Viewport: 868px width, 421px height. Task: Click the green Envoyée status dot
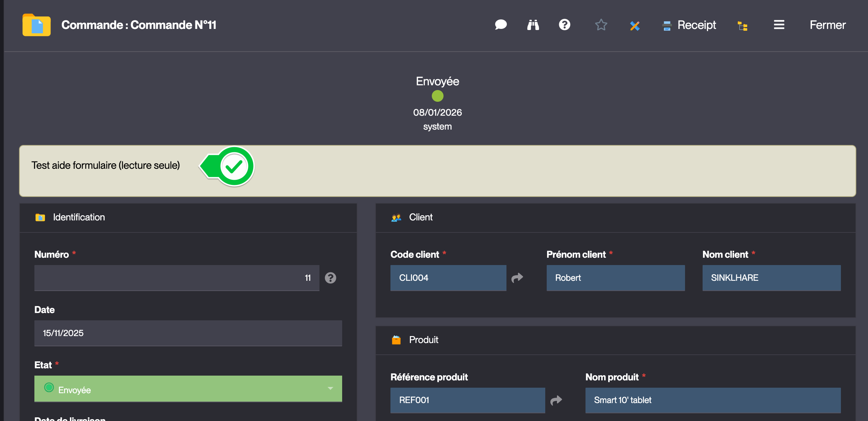[437, 96]
